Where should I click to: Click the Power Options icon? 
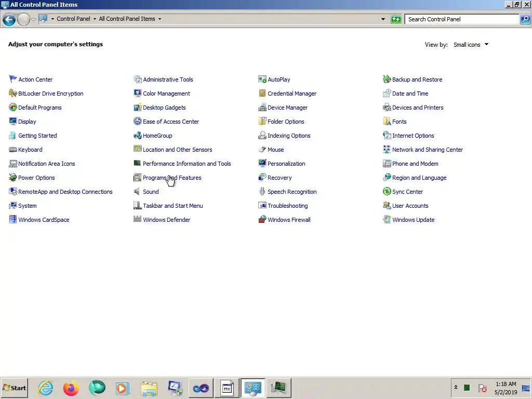[x=13, y=178]
